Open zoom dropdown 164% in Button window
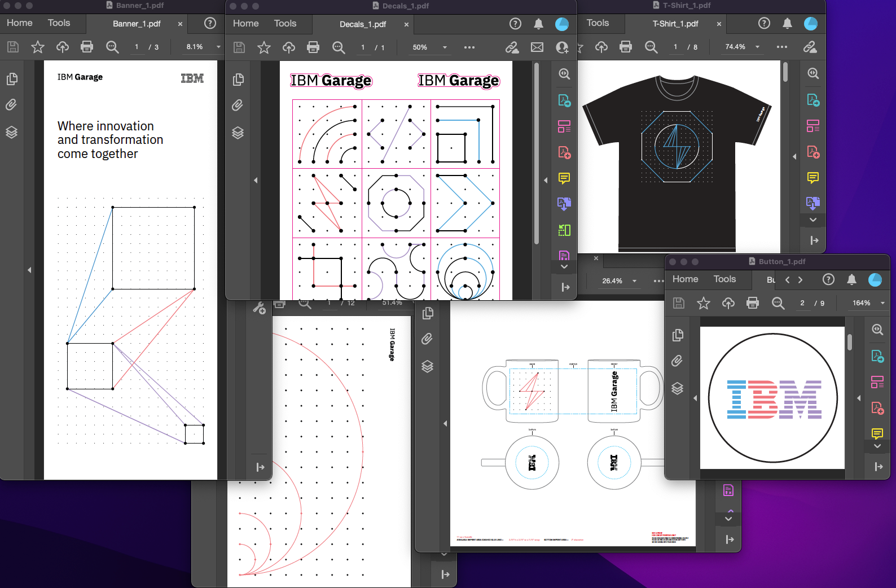896x588 pixels. (x=883, y=303)
